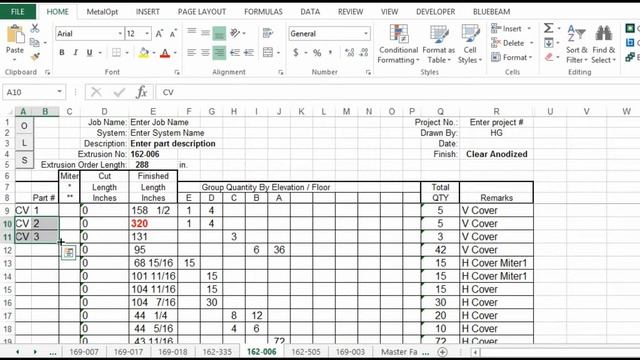
Task: Open Auto Fill Options button
Action: point(69,253)
